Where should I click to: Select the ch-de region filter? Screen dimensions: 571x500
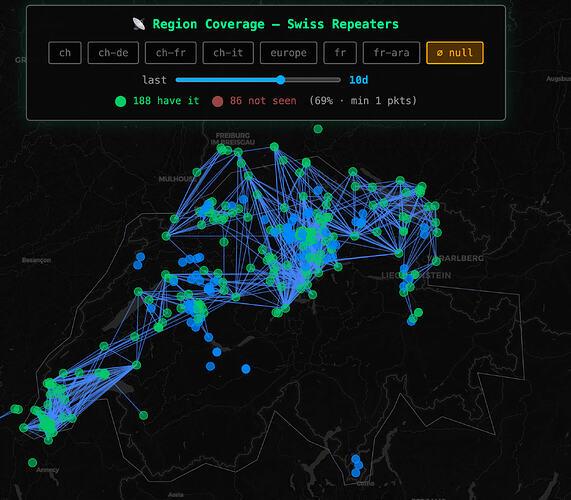point(113,53)
